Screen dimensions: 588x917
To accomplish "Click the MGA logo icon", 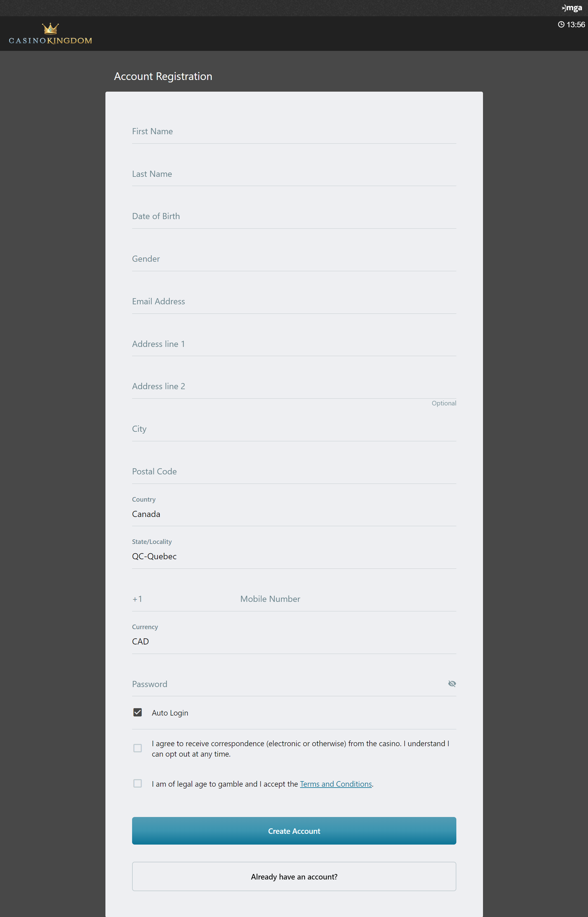I will pos(571,8).
